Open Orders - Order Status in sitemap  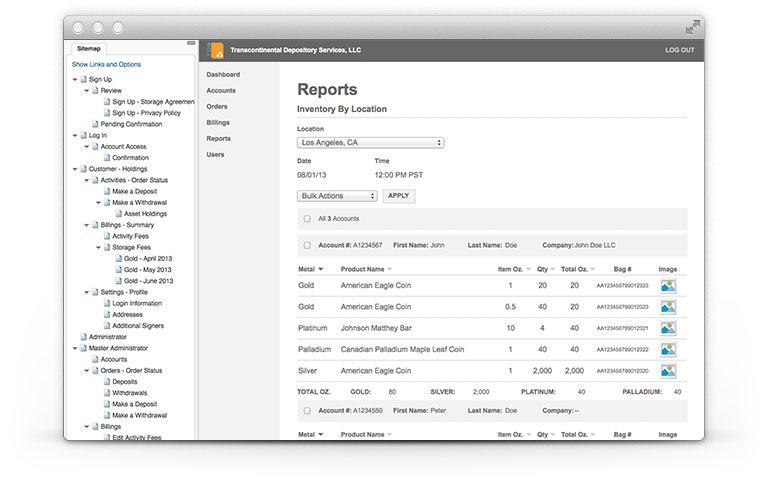[x=131, y=370]
